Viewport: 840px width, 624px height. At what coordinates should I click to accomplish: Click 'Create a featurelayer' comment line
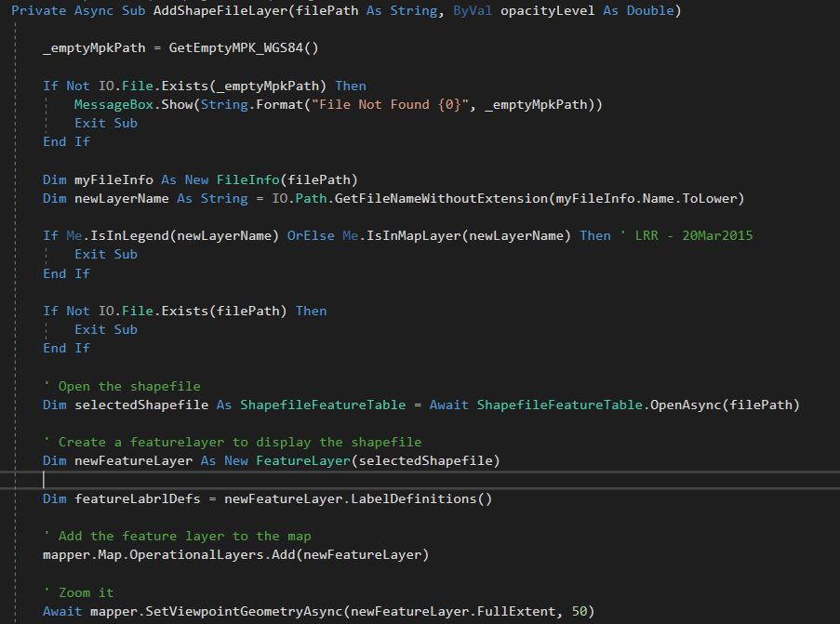coord(232,442)
